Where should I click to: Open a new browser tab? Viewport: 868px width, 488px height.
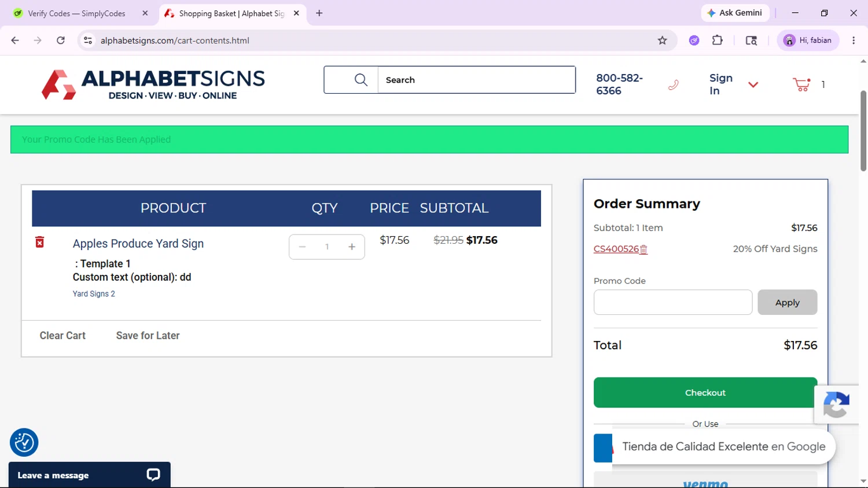(x=319, y=13)
